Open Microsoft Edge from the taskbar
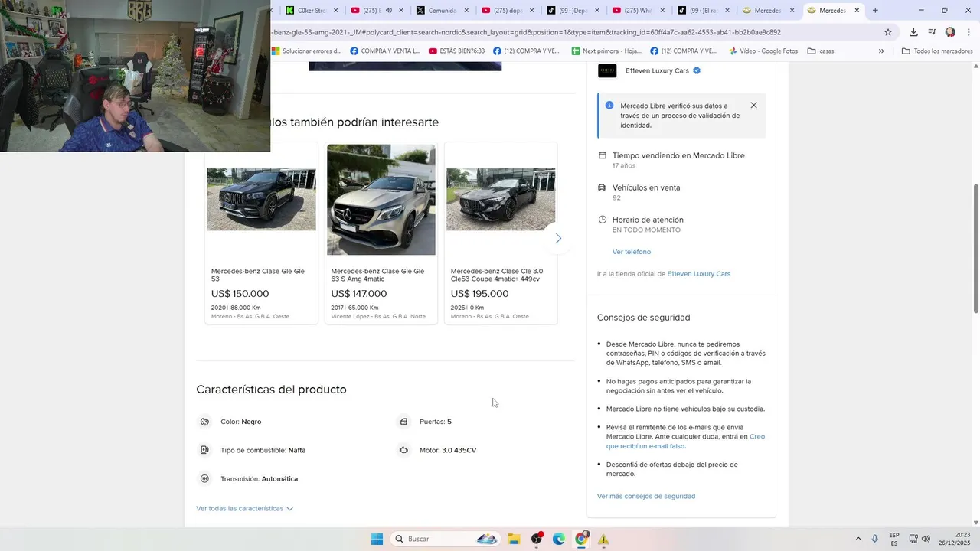 click(559, 539)
